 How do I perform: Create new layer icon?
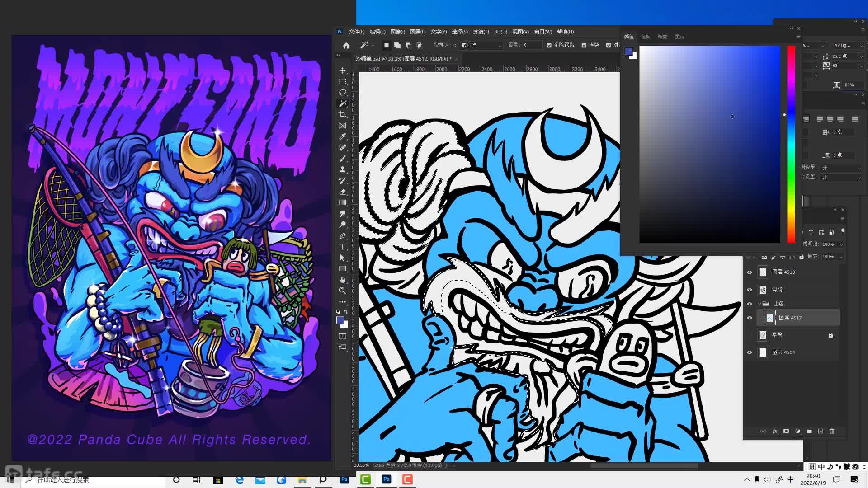(x=821, y=431)
